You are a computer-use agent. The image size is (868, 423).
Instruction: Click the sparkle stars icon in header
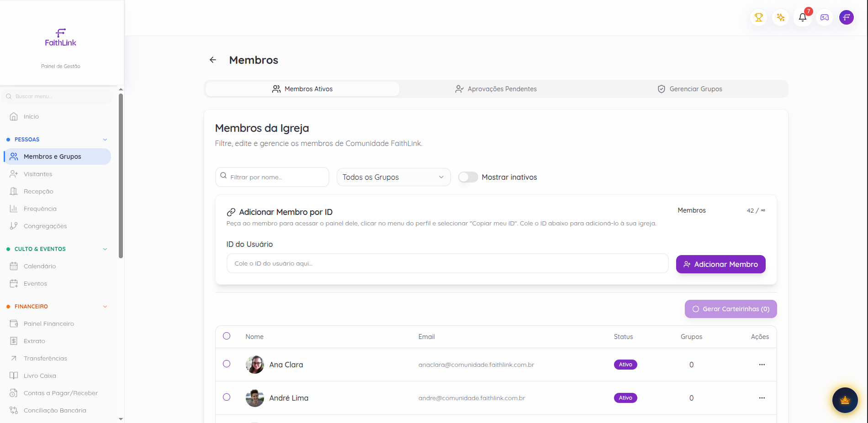pyautogui.click(x=781, y=17)
